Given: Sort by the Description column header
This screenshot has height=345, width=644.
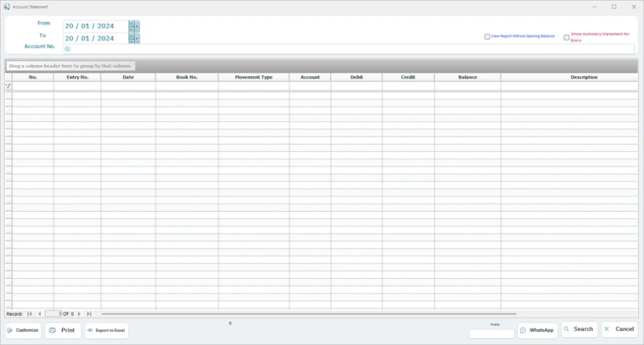Looking at the screenshot, I should [x=570, y=77].
